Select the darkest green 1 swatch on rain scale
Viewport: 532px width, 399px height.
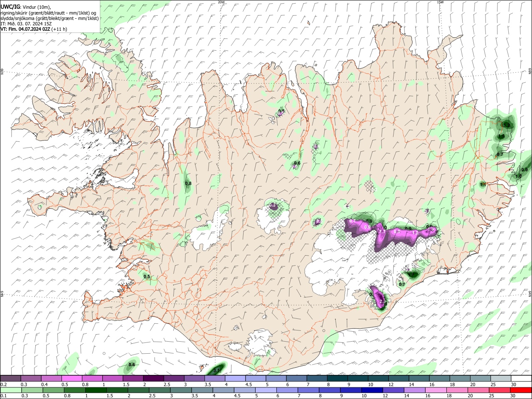click(96, 390)
